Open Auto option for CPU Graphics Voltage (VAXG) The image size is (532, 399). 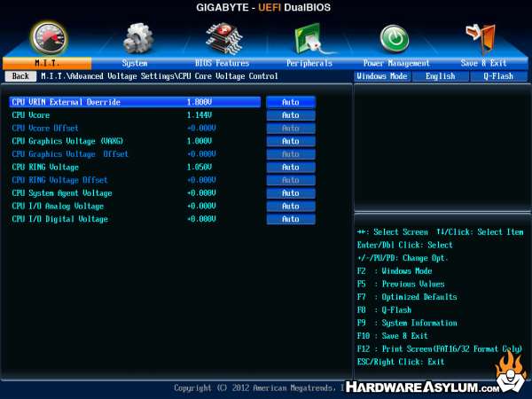[291, 141]
